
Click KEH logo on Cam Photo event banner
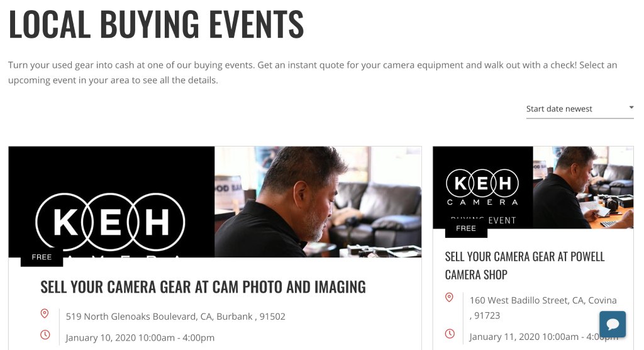(111, 222)
